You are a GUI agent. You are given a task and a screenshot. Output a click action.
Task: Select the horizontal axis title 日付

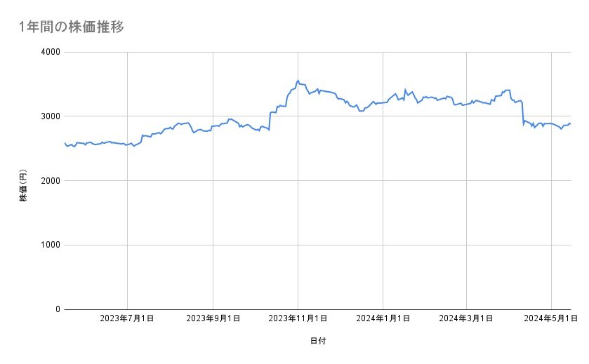coord(317,341)
